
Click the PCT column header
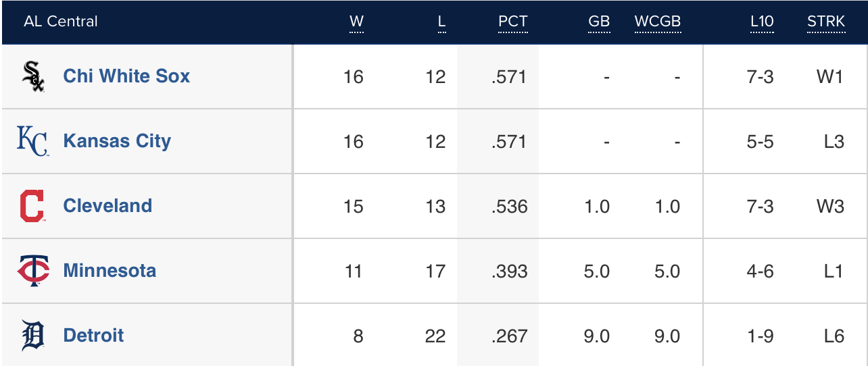click(512, 22)
